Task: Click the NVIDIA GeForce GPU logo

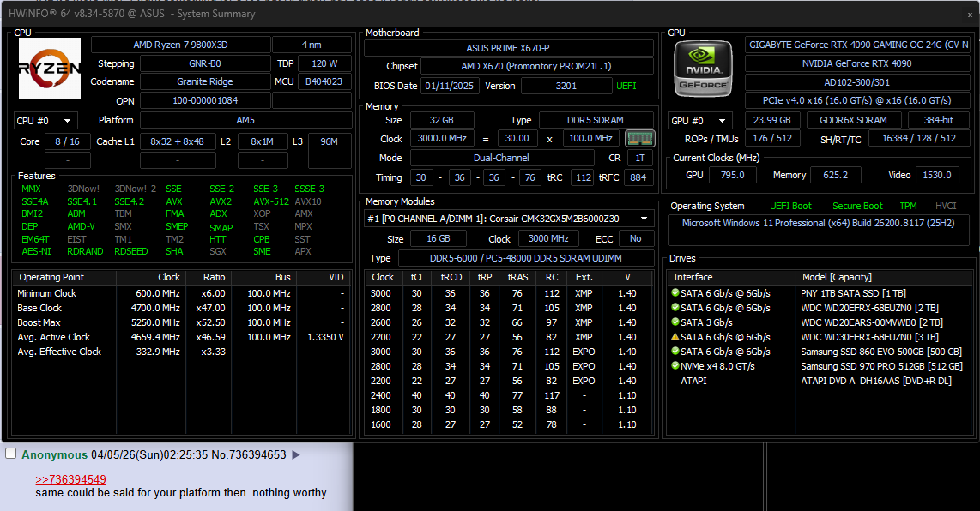Action: point(703,69)
